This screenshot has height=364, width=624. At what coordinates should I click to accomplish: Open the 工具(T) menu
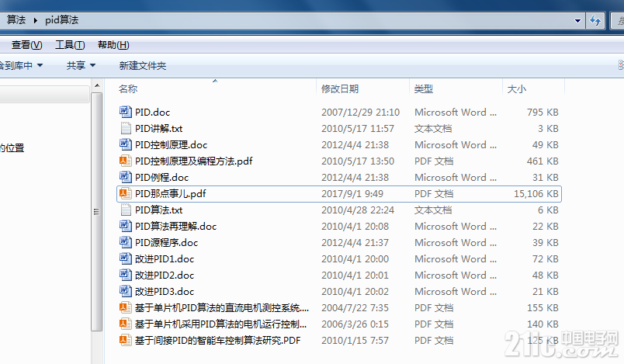tap(70, 45)
